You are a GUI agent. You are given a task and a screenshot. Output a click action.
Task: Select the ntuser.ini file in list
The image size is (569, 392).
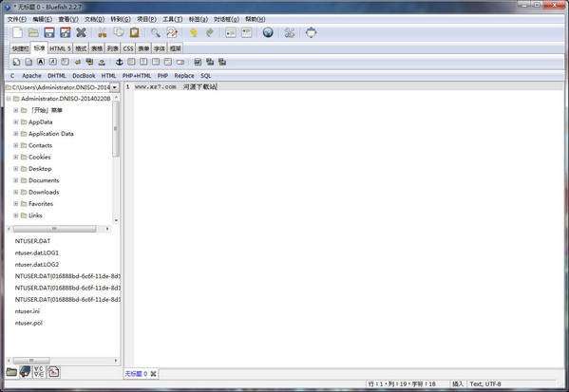point(28,311)
